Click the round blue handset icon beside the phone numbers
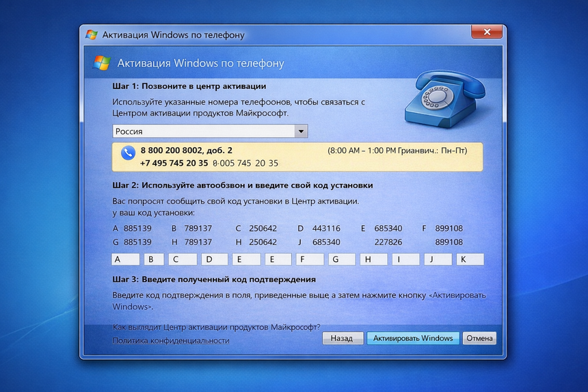This screenshot has width=588, height=392. [x=128, y=153]
